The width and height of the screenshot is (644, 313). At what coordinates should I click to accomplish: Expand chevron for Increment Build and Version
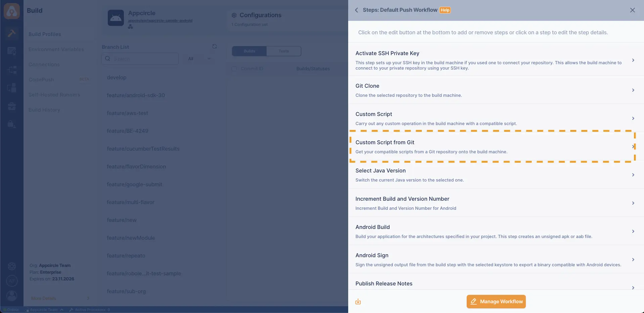(633, 203)
